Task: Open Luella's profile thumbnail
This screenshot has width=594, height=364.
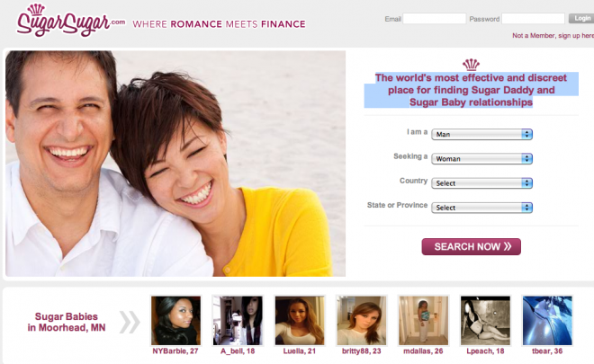Action: [x=300, y=321]
